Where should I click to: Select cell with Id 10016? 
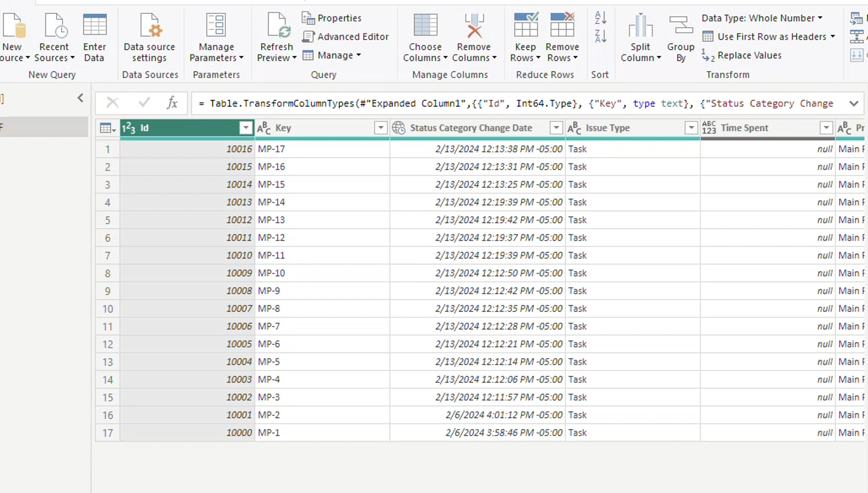187,149
